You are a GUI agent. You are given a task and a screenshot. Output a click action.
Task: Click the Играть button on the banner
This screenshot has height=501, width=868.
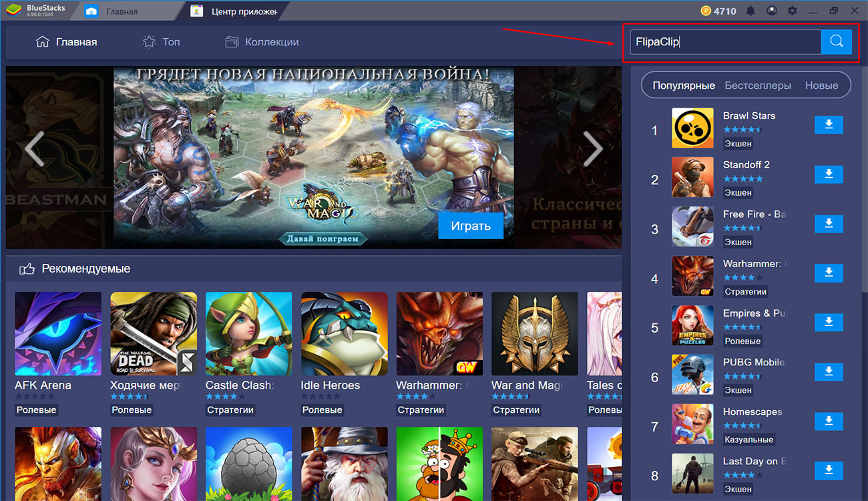[x=471, y=226]
